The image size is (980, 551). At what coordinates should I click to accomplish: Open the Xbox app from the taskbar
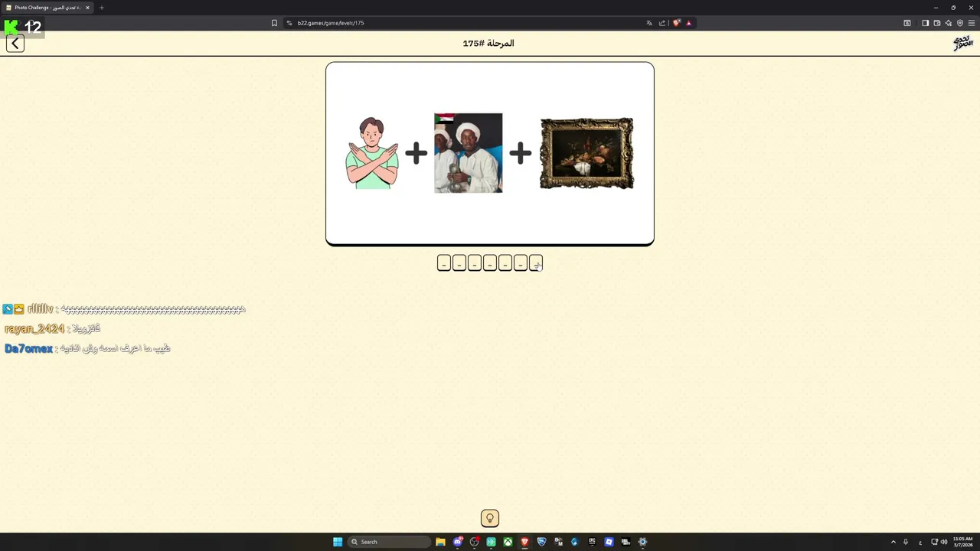pos(508,542)
